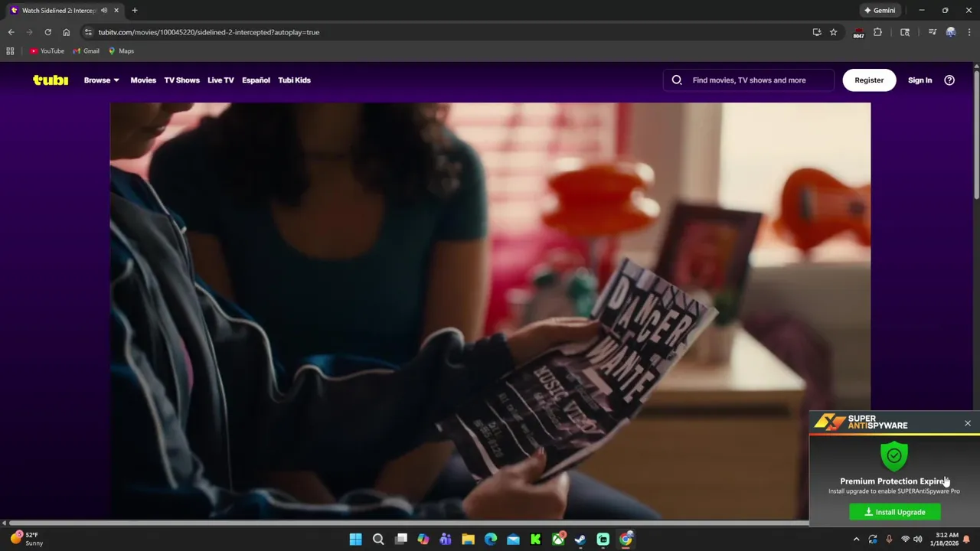Click the horizontal page scrollbar

click(x=410, y=523)
